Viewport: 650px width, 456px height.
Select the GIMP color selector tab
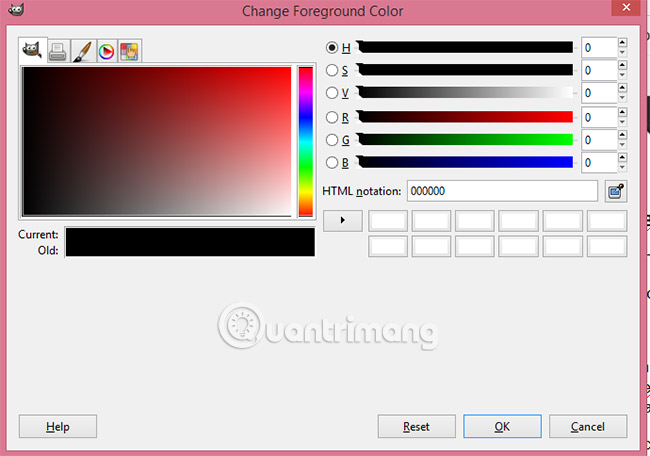click(x=32, y=50)
